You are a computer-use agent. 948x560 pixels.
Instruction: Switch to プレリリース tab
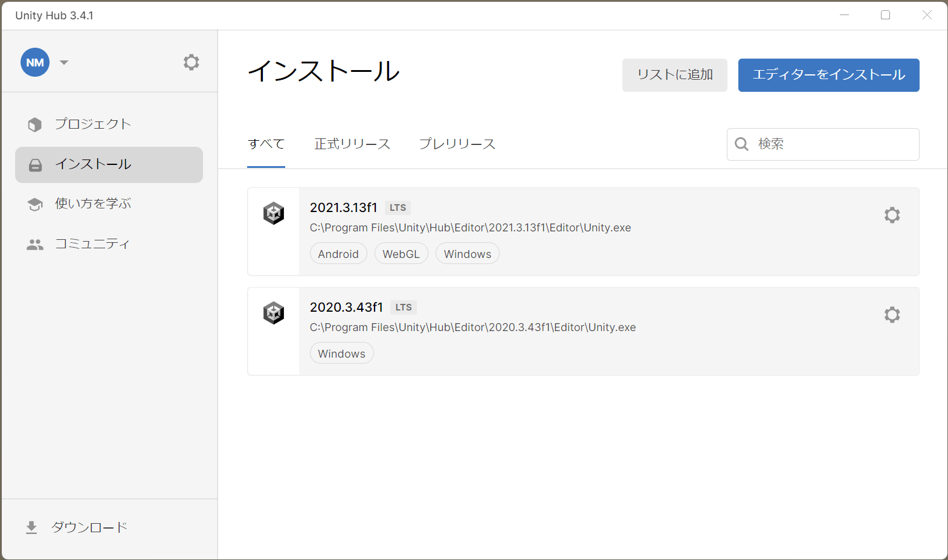pos(457,144)
